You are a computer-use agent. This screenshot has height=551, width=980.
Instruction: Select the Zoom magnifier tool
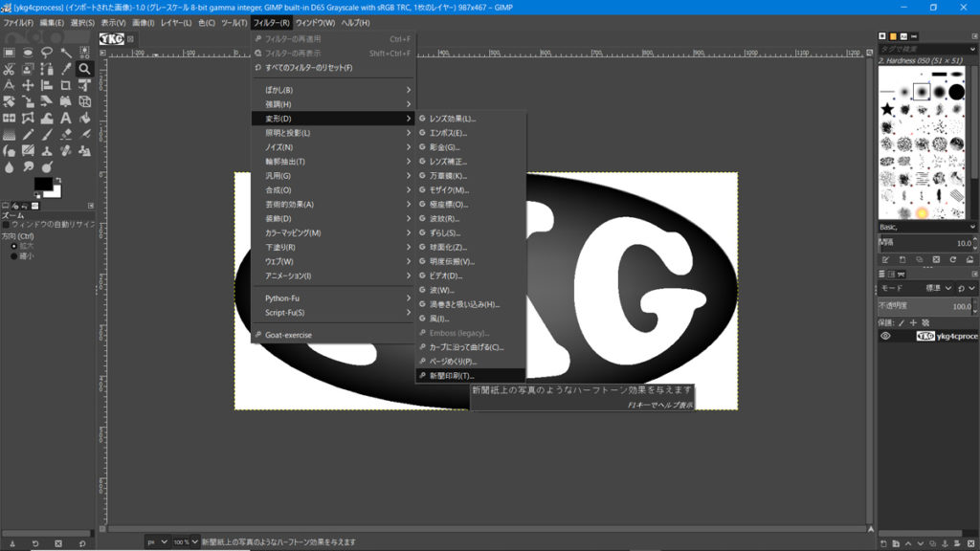tap(84, 69)
